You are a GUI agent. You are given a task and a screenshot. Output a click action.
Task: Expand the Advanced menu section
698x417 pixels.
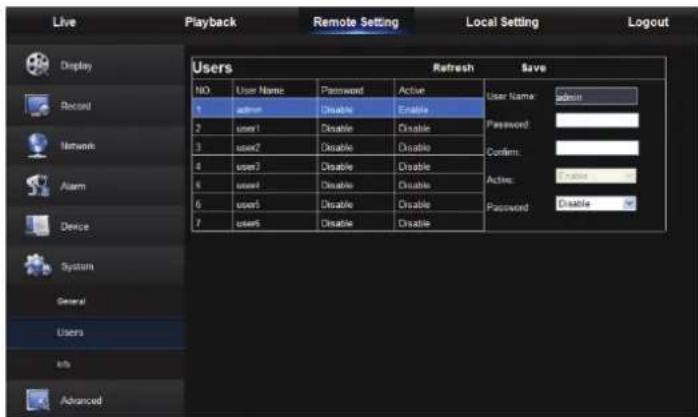95,400
